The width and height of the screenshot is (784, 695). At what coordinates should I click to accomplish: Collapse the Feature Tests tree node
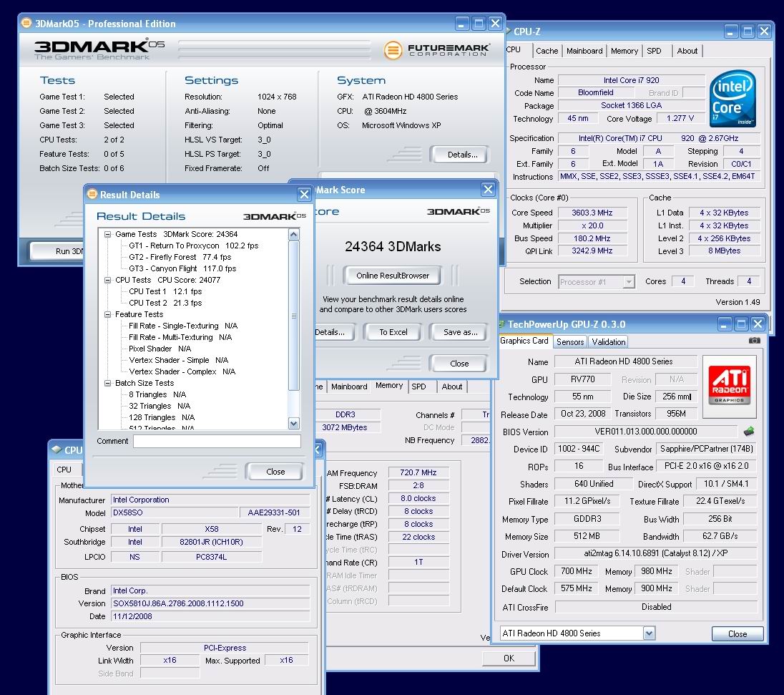107,315
